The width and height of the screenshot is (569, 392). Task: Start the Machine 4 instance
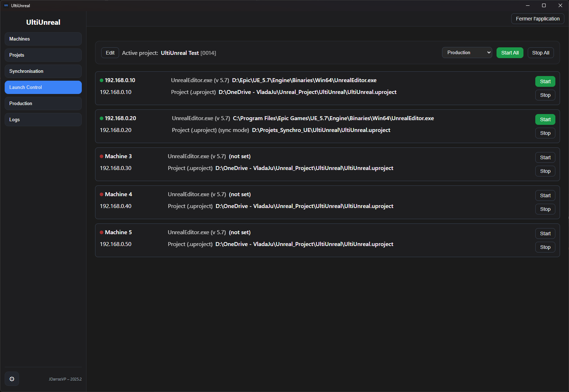coord(545,195)
